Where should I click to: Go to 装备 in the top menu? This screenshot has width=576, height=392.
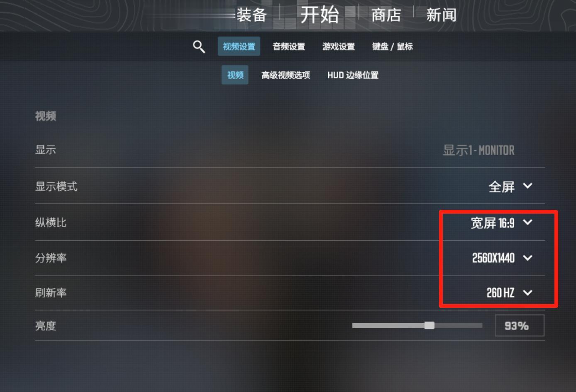coord(251,15)
